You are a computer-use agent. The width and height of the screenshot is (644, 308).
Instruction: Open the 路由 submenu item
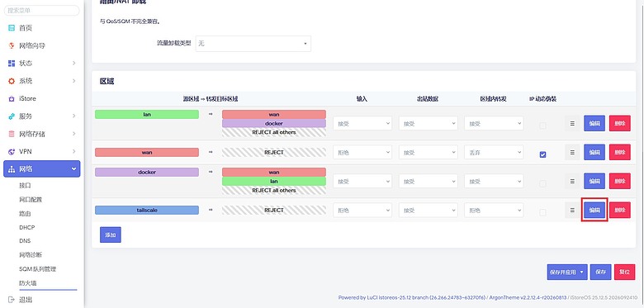25,214
